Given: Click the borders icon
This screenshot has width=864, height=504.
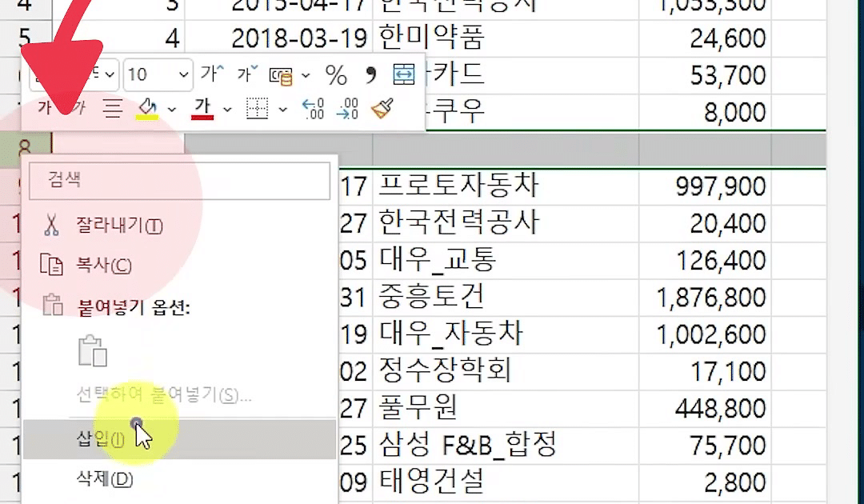Looking at the screenshot, I should pos(257,109).
